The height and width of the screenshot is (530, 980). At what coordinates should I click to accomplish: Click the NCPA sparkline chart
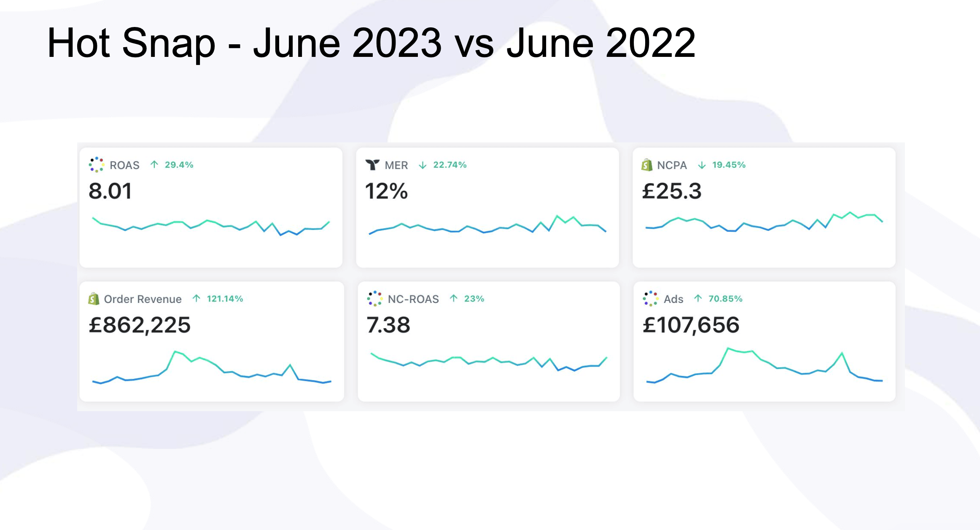pyautogui.click(x=764, y=222)
